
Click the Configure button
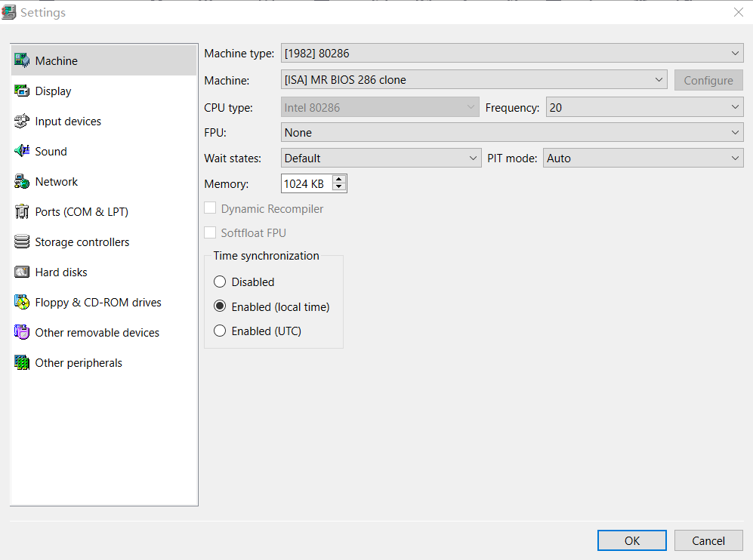pos(708,80)
